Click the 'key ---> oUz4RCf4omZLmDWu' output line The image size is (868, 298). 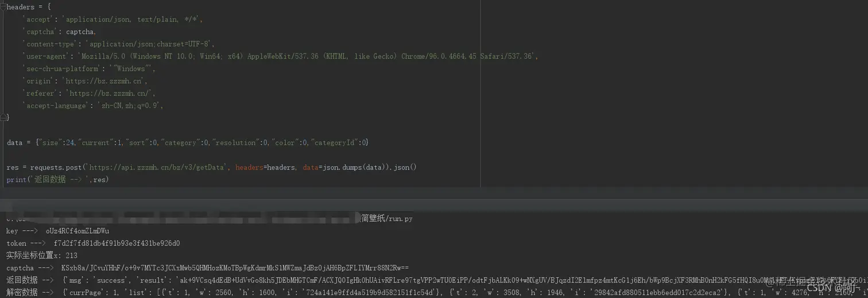click(58, 231)
